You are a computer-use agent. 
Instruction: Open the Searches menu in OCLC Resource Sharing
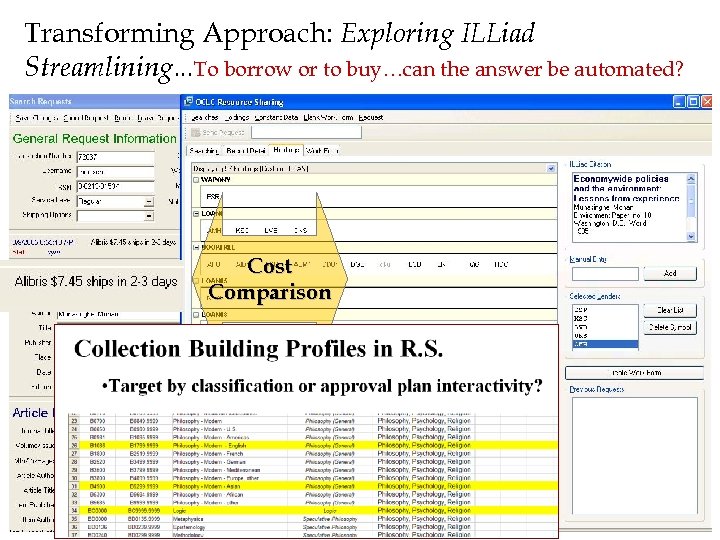[205, 118]
